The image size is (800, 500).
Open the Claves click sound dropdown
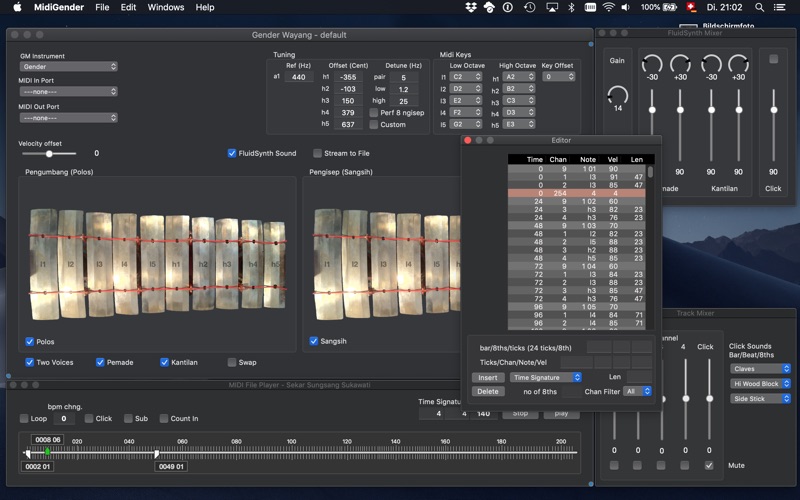pyautogui.click(x=760, y=368)
